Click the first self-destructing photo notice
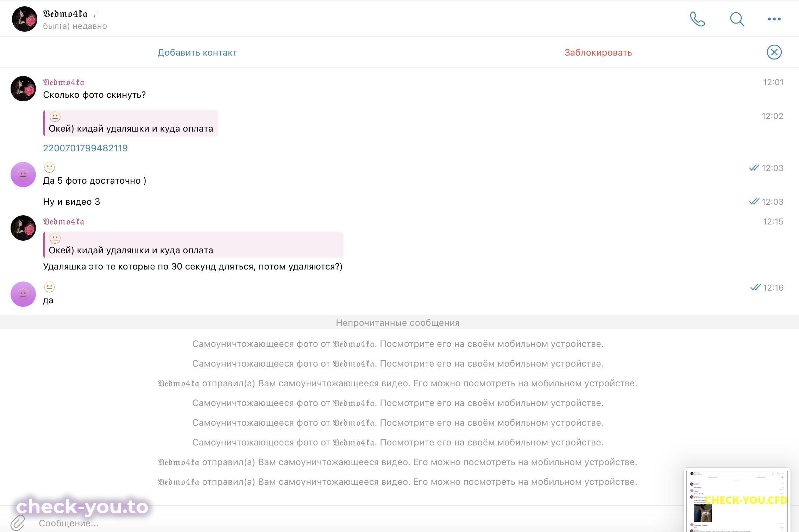Viewport: 799px width, 532px height. tap(398, 344)
